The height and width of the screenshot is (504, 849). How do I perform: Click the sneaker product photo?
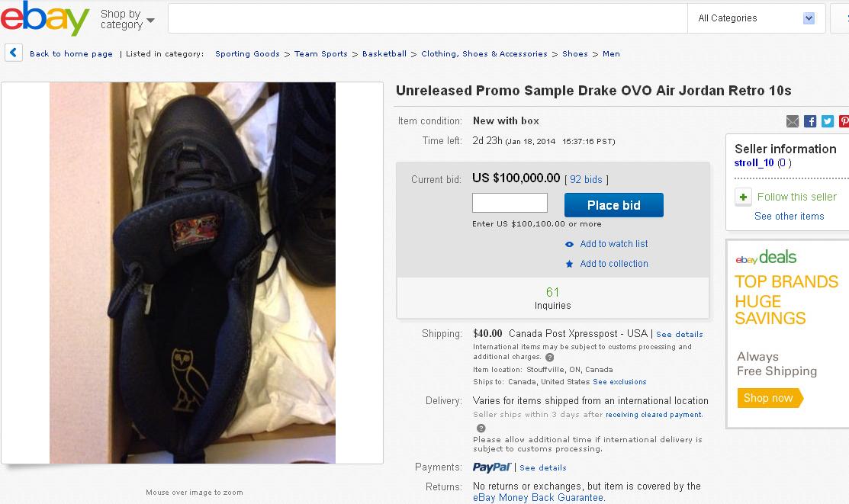(192, 273)
